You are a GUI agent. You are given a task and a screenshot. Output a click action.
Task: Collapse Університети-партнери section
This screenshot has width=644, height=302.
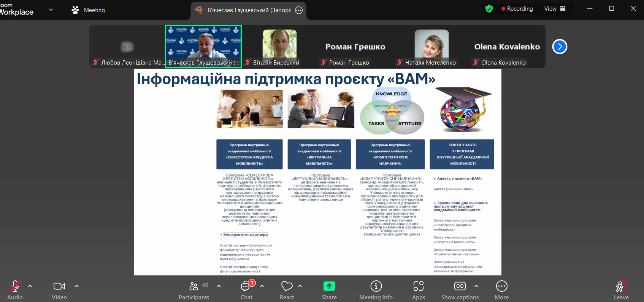pos(244,235)
